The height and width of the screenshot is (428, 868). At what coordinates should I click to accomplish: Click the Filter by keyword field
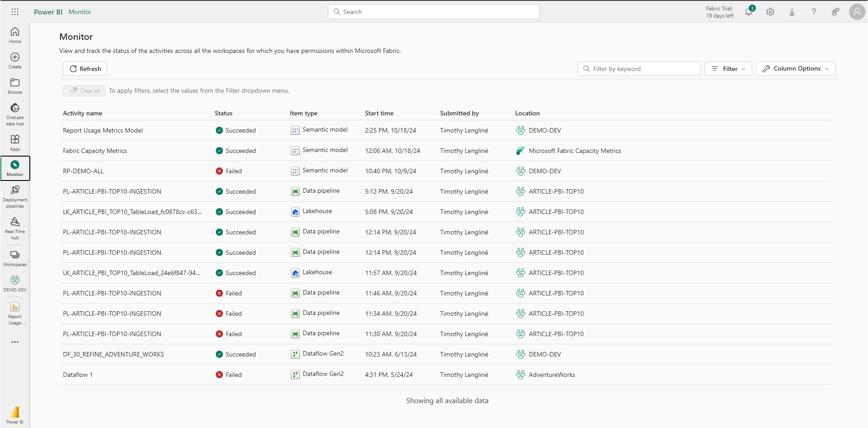pos(639,69)
